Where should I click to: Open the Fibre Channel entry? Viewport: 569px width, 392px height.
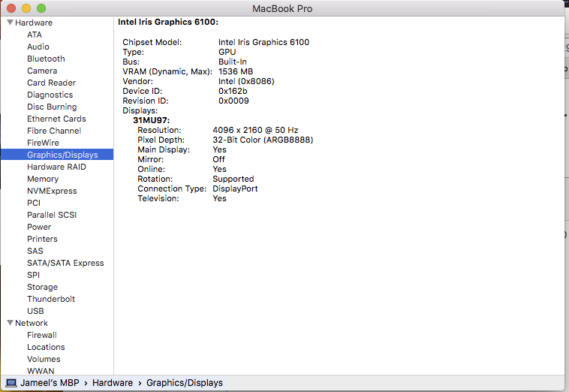54,131
